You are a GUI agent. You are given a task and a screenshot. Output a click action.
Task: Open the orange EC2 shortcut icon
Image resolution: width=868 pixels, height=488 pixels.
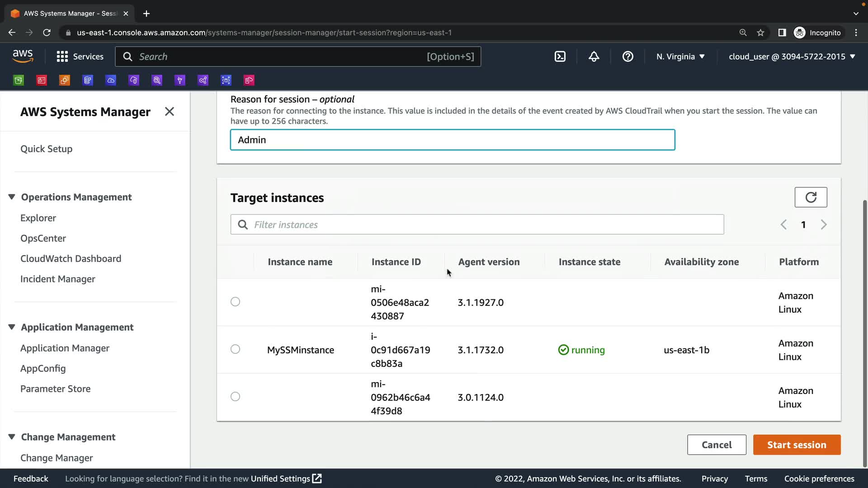(x=65, y=80)
